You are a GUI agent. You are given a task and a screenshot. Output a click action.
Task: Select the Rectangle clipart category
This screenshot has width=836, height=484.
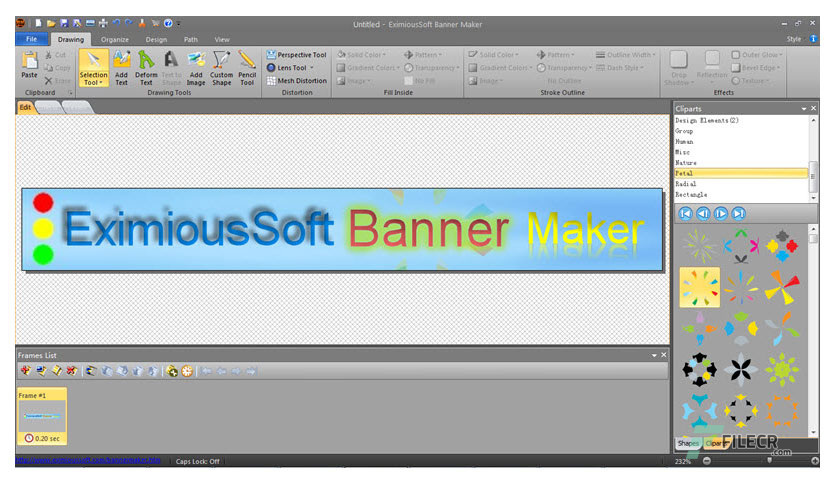click(x=741, y=195)
